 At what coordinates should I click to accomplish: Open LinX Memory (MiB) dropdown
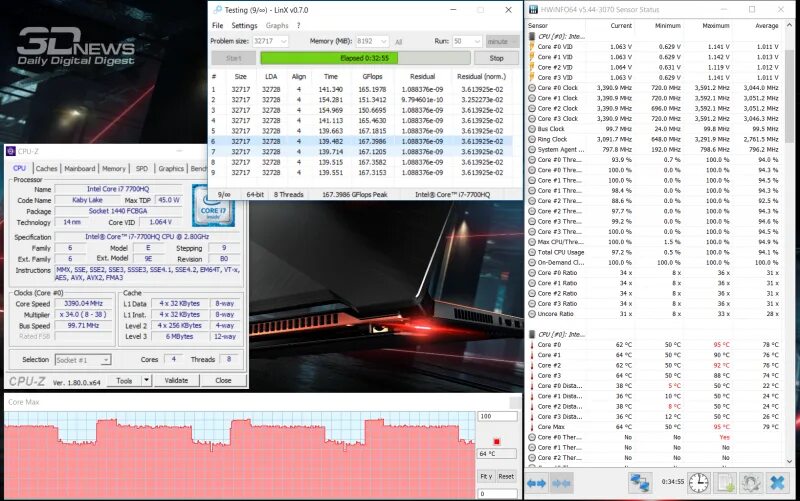point(384,41)
